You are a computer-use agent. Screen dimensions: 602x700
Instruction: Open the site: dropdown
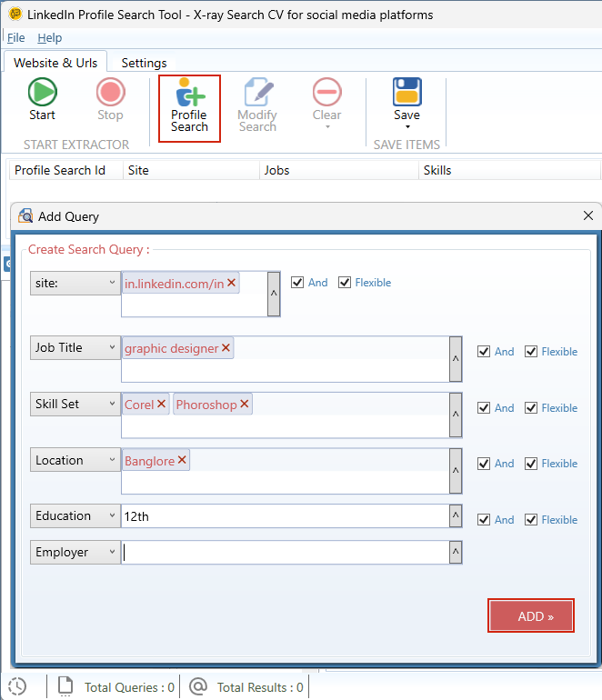click(x=75, y=283)
